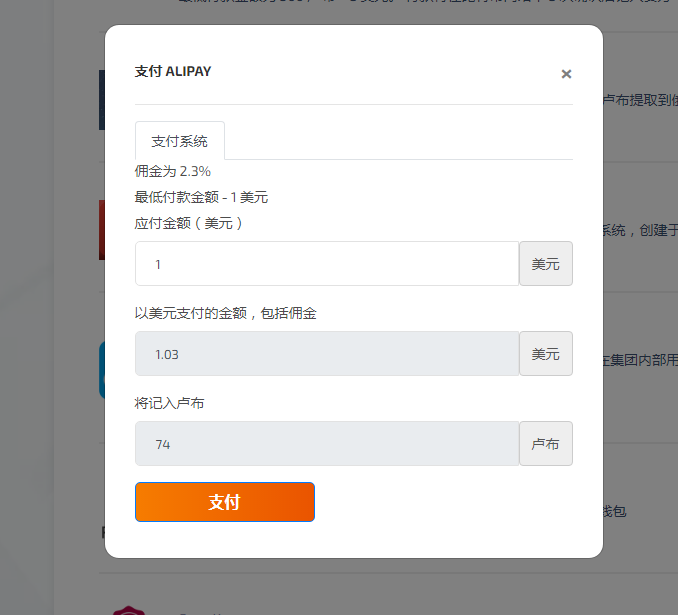Click the 应付金额（美元）field label

click(189, 223)
